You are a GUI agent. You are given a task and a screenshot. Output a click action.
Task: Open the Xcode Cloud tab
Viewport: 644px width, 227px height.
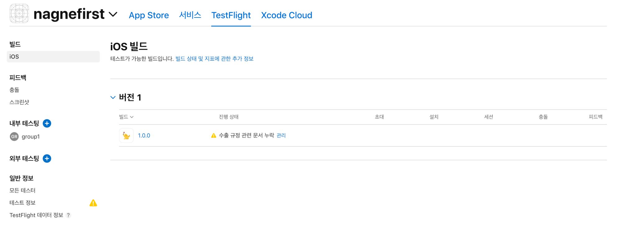286,15
